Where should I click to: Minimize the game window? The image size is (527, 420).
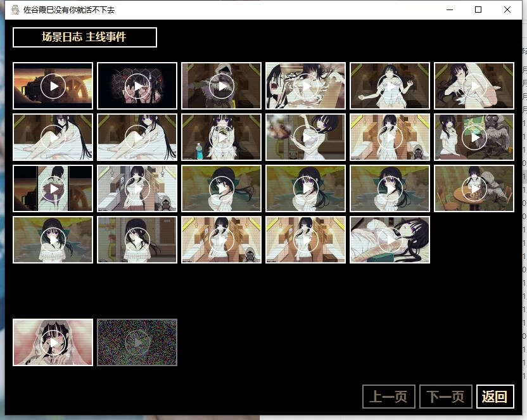pyautogui.click(x=450, y=10)
